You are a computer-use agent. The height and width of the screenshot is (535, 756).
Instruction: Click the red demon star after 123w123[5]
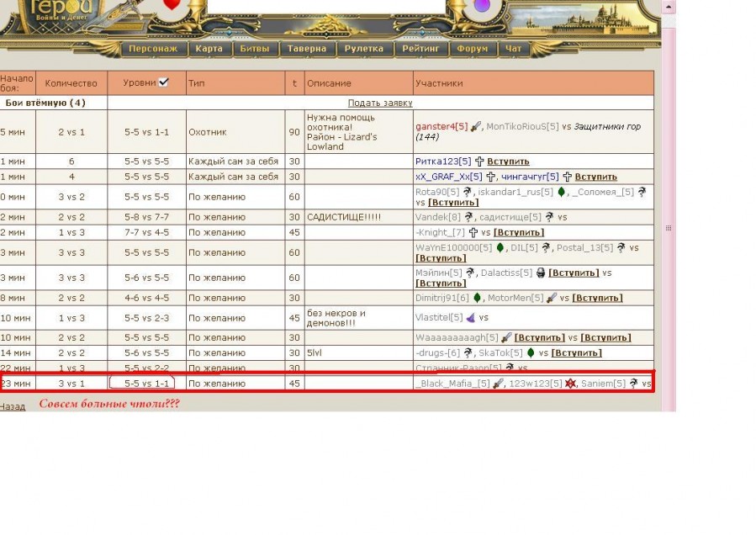click(570, 384)
